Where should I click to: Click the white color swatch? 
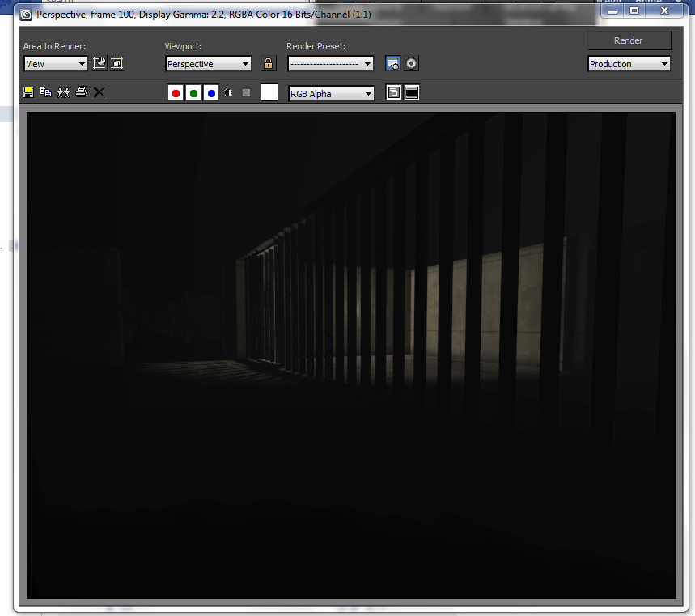269,93
